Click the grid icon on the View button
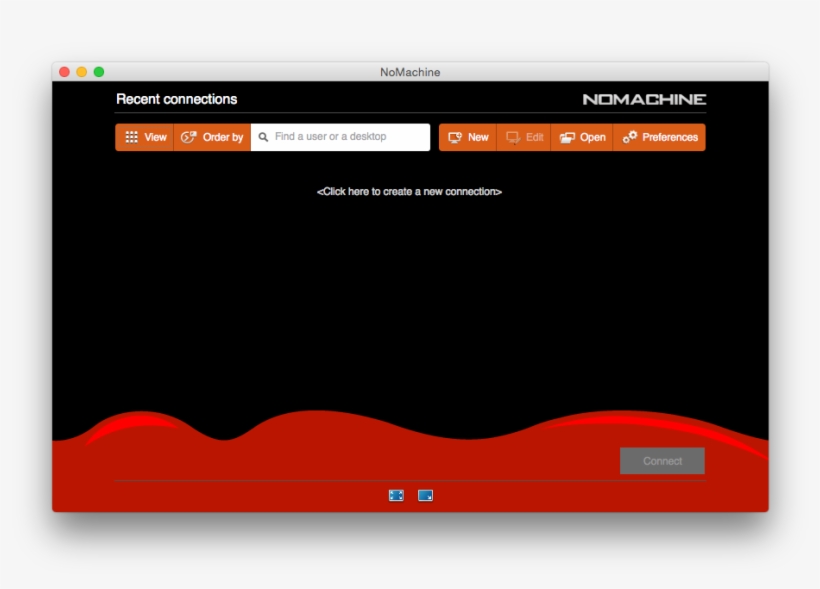Image resolution: width=820 pixels, height=589 pixels. tap(131, 137)
